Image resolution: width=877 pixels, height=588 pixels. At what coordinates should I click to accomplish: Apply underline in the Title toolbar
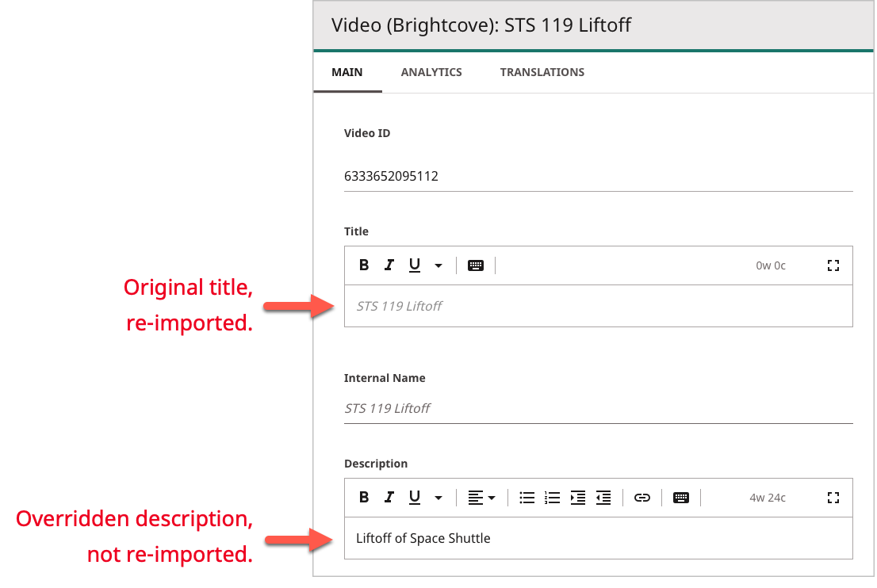[415, 265]
